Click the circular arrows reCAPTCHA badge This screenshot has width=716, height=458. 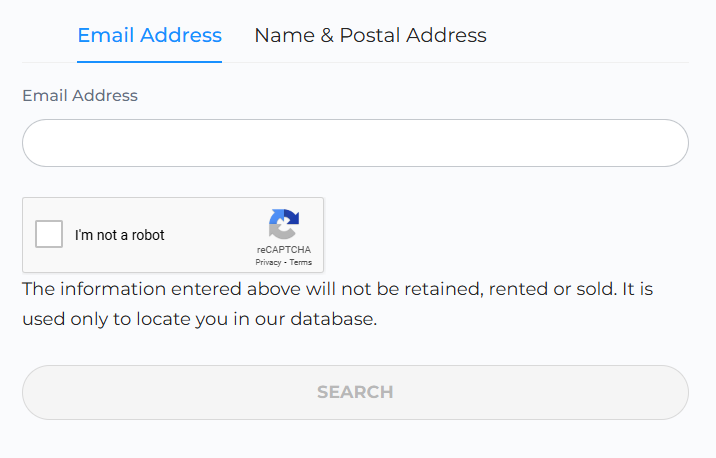(x=283, y=225)
